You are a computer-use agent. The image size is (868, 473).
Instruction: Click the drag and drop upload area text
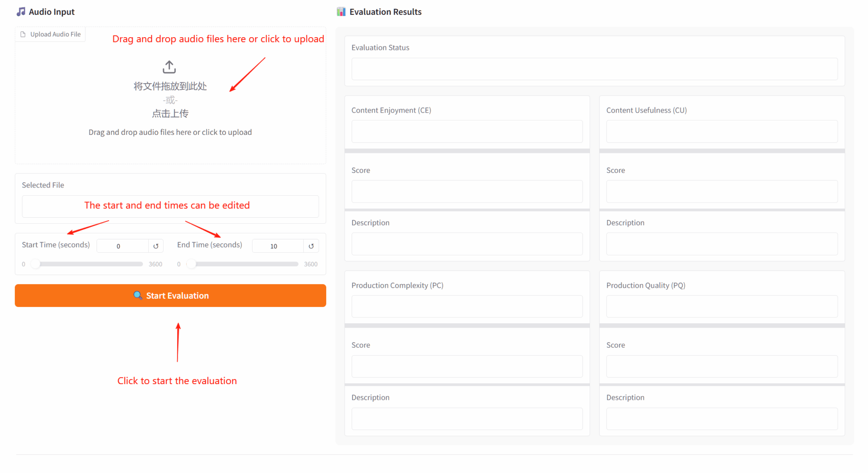pyautogui.click(x=170, y=132)
